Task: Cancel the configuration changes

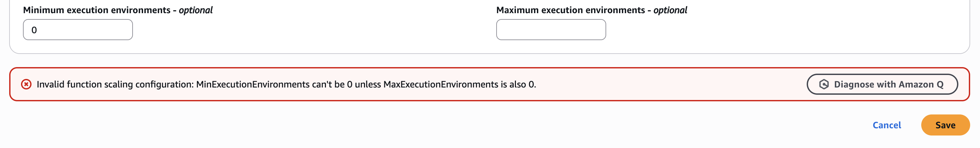Action: [x=886, y=125]
